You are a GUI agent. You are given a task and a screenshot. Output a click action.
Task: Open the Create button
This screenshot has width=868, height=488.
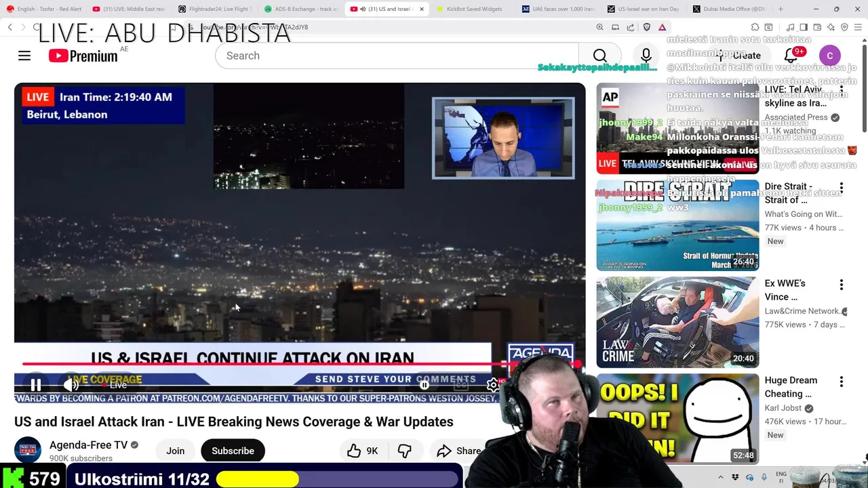click(x=741, y=56)
